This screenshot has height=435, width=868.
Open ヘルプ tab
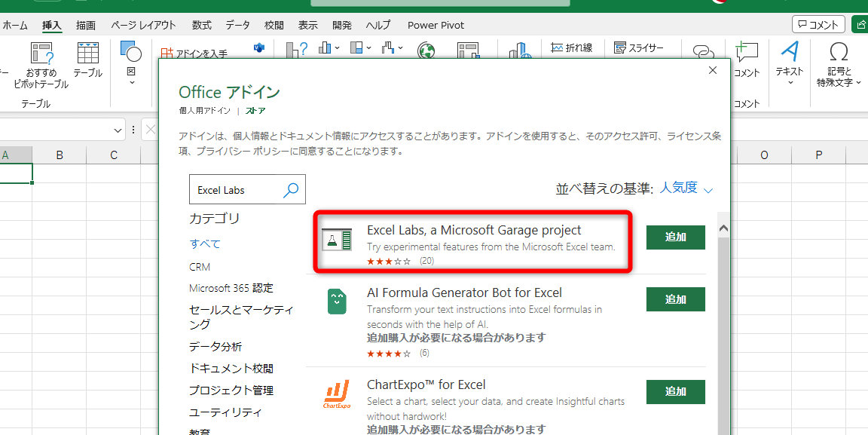(x=378, y=25)
